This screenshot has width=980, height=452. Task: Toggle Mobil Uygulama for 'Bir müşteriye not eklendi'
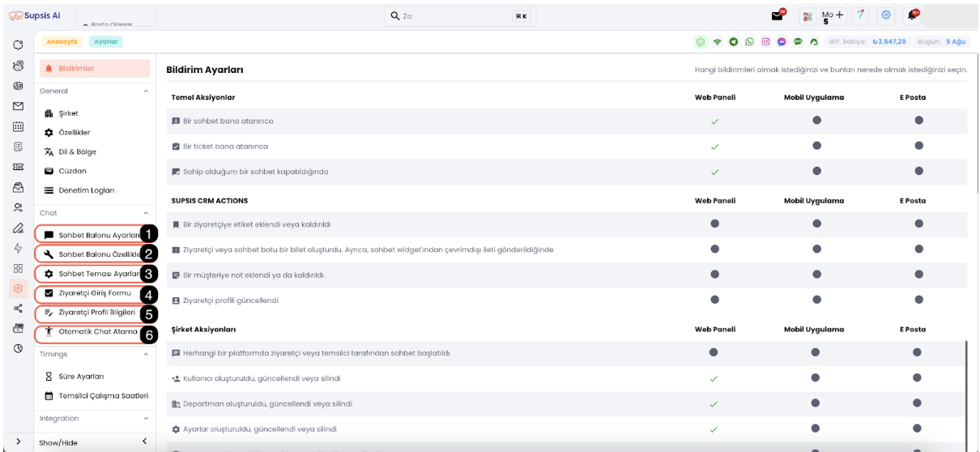pos(816,274)
